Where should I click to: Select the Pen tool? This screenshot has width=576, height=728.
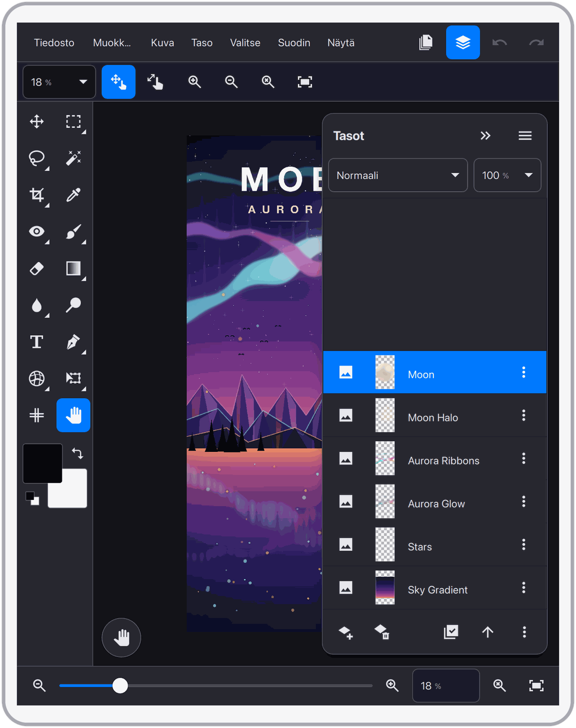coord(73,342)
